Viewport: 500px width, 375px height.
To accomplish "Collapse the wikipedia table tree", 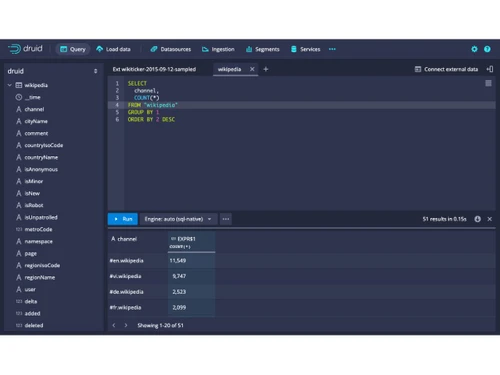I will (10, 85).
